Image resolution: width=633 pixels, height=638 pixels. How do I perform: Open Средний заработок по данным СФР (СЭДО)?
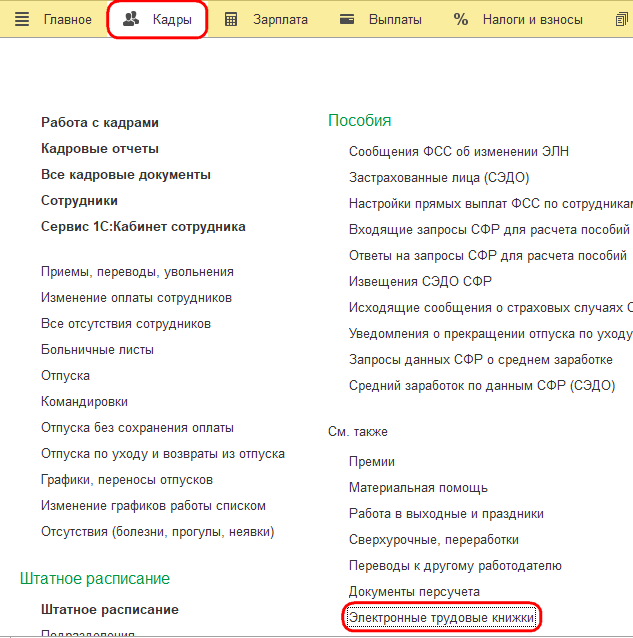482,386
